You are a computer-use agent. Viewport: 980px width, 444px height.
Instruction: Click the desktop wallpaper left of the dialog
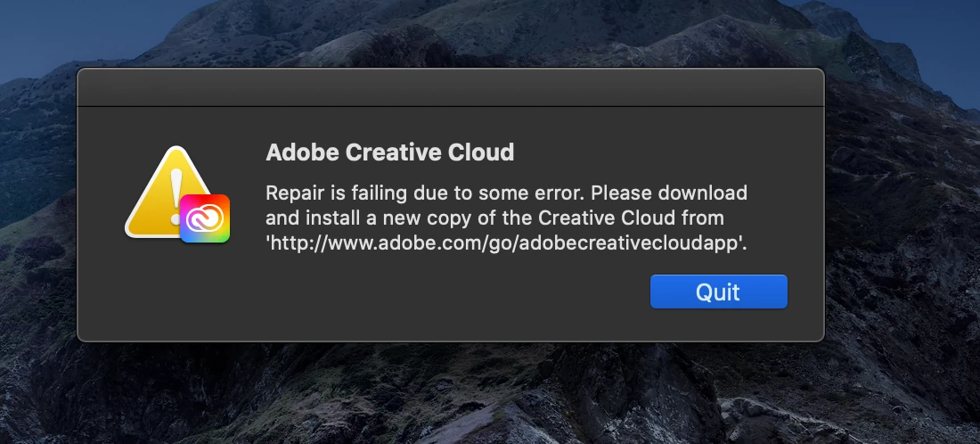pyautogui.click(x=37, y=206)
